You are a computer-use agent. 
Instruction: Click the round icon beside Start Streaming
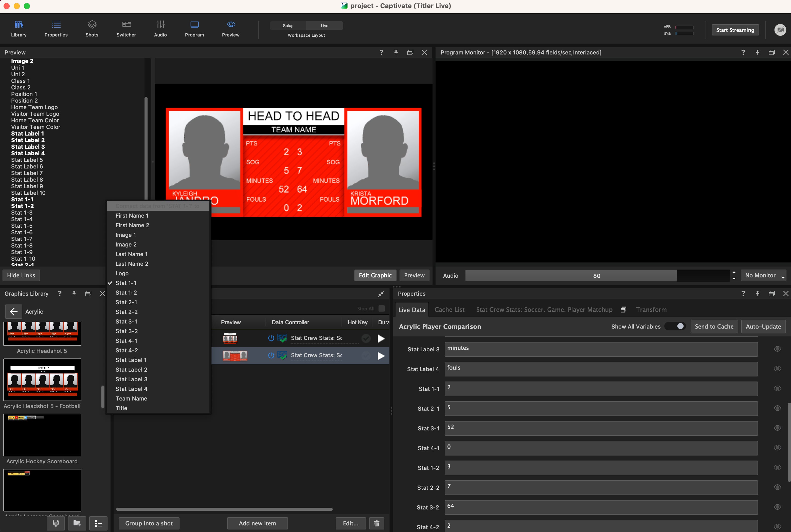click(780, 30)
